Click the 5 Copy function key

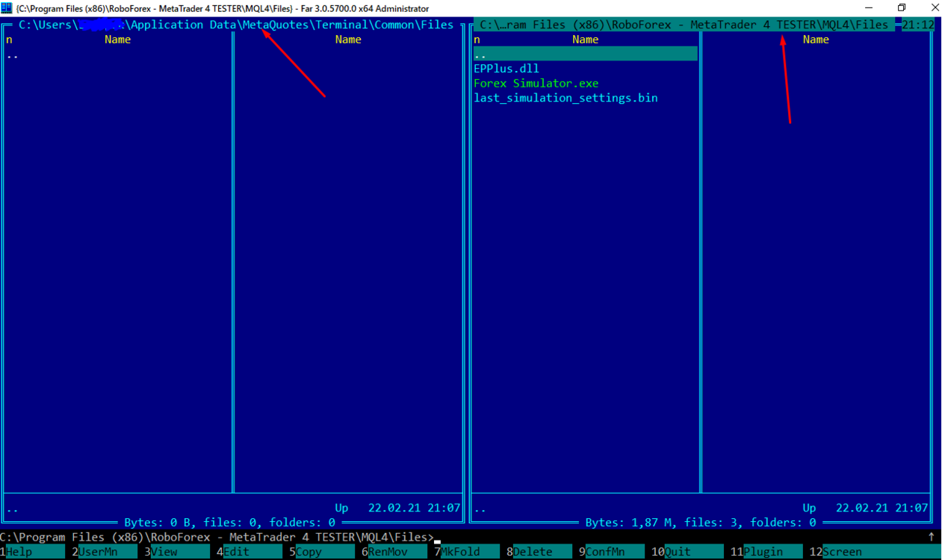[322, 552]
